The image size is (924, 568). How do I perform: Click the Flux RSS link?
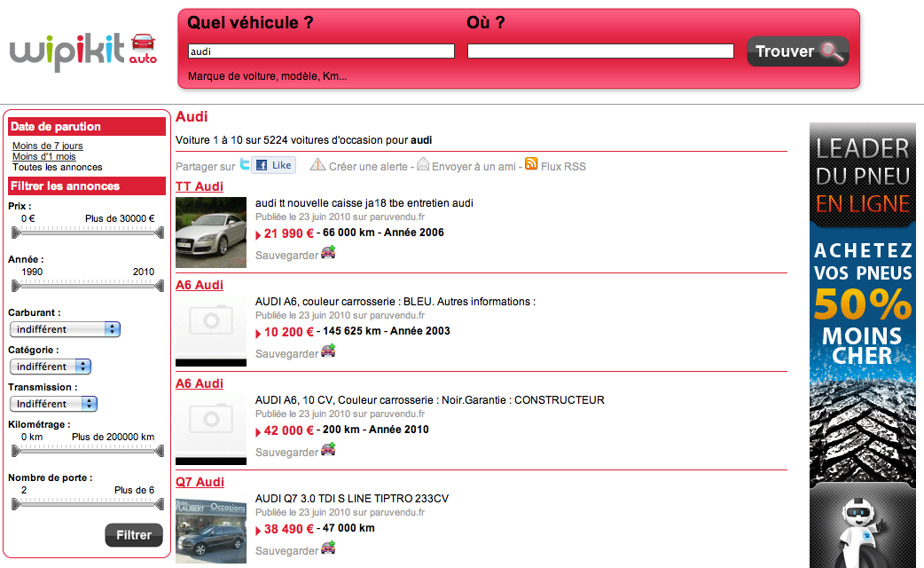click(x=563, y=167)
